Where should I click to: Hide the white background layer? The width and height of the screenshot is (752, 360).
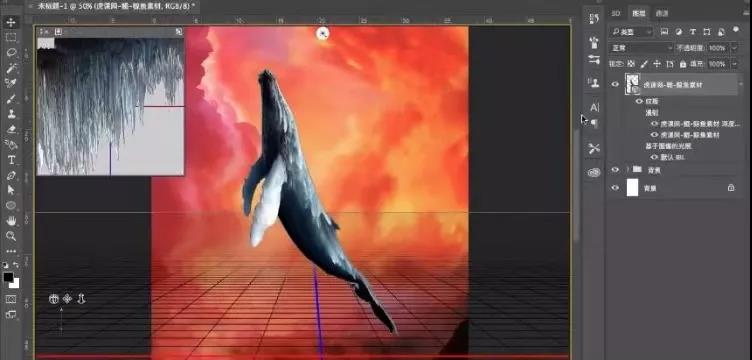(615, 187)
